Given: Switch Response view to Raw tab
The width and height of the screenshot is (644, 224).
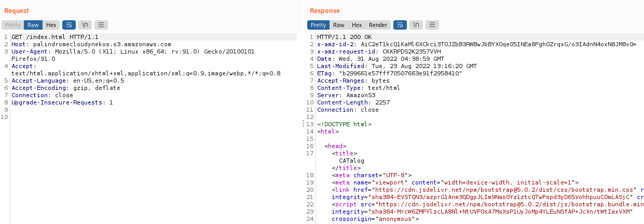Looking at the screenshot, I should coord(339,25).
